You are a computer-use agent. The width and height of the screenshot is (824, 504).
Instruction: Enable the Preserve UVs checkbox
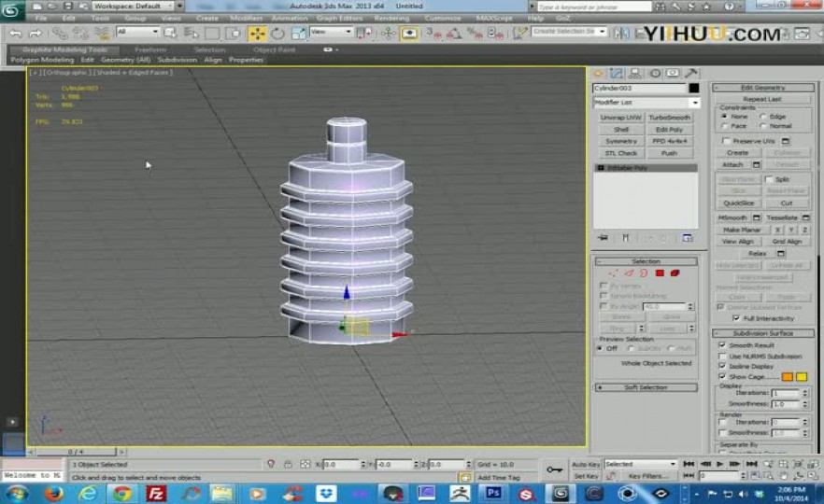[726, 141]
